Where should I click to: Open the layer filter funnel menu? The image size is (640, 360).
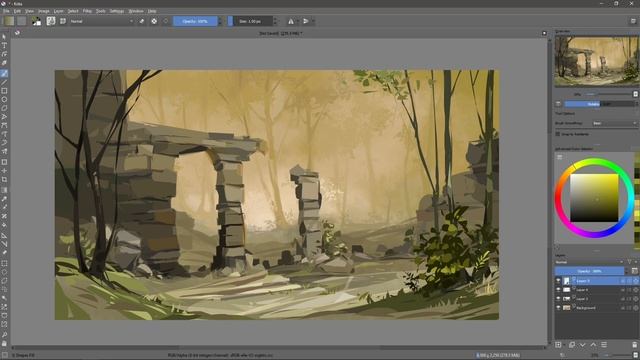(630, 262)
